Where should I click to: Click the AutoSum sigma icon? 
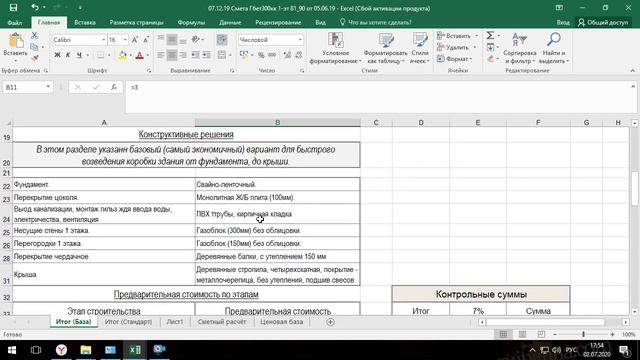coord(490,36)
